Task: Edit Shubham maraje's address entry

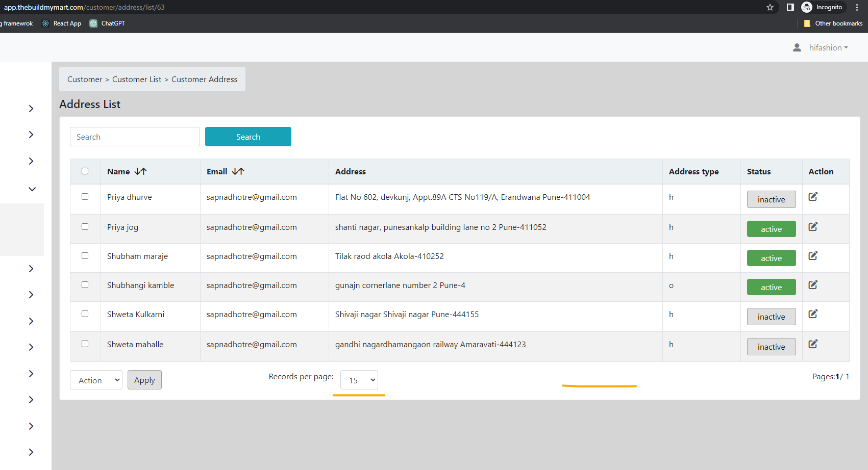Action: [x=813, y=255]
